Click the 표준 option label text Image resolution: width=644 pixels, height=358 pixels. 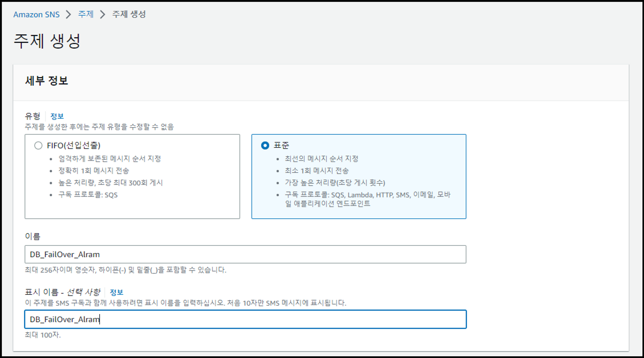tap(281, 146)
